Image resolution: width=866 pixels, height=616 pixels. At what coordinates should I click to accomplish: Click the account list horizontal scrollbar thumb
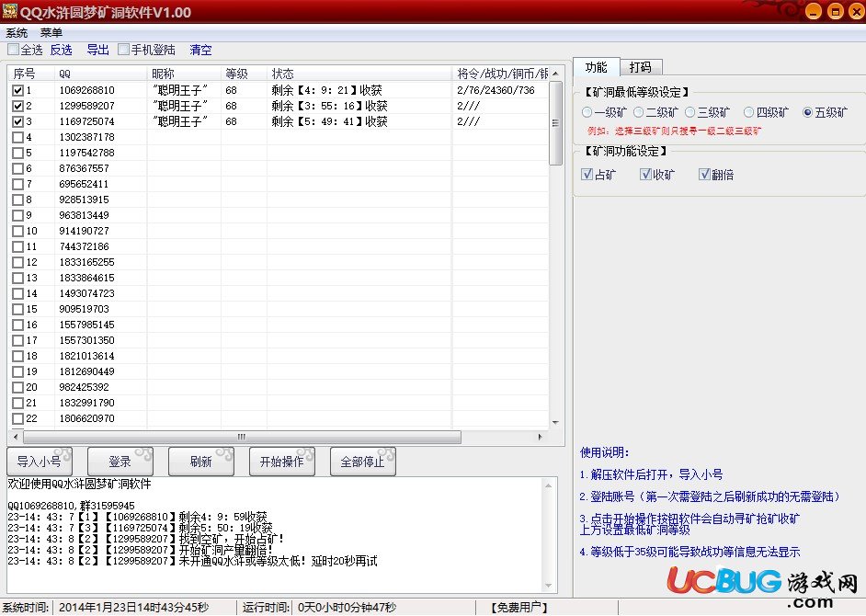242,437
